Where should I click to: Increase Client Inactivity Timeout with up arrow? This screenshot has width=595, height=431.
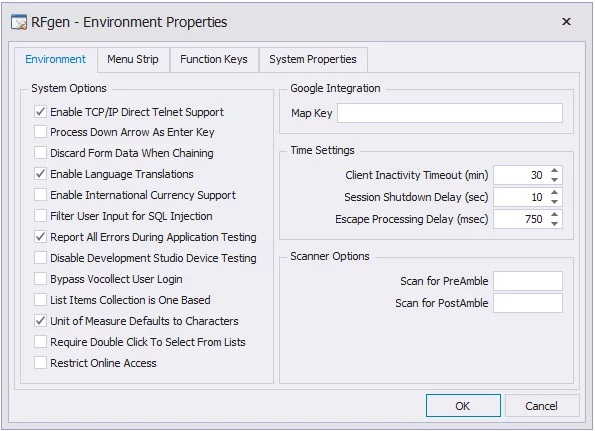[x=554, y=171]
